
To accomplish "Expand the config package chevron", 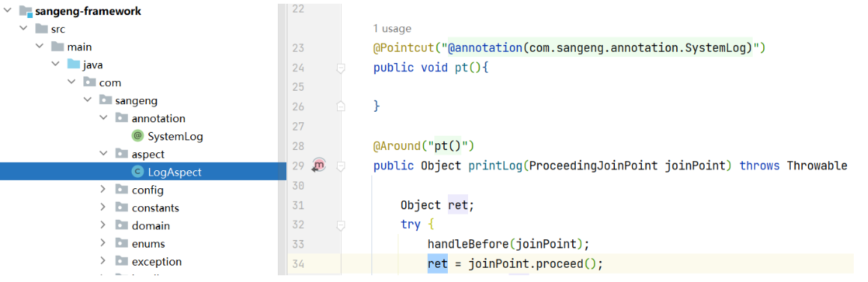I will coord(103,190).
